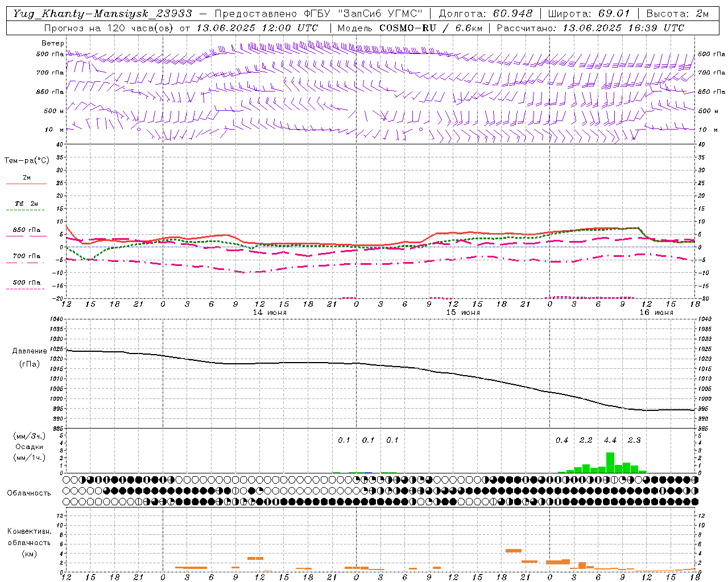Select the 0.4 precipitation value
The image size is (728, 582).
click(x=562, y=440)
